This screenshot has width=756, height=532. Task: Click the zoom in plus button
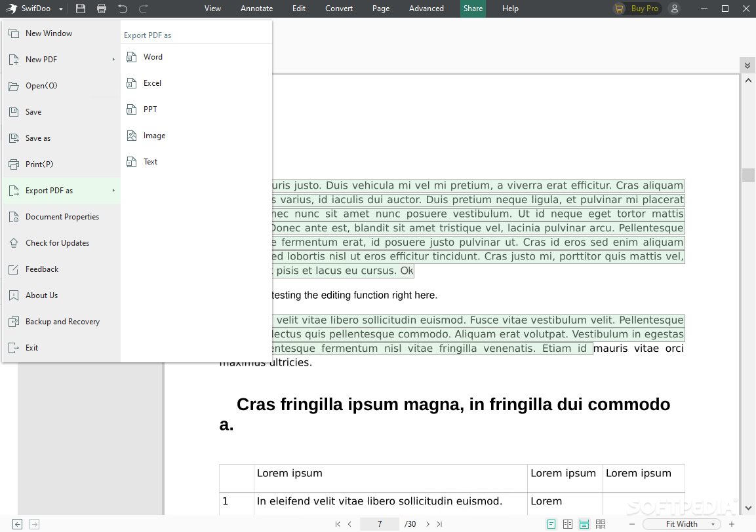point(731,524)
